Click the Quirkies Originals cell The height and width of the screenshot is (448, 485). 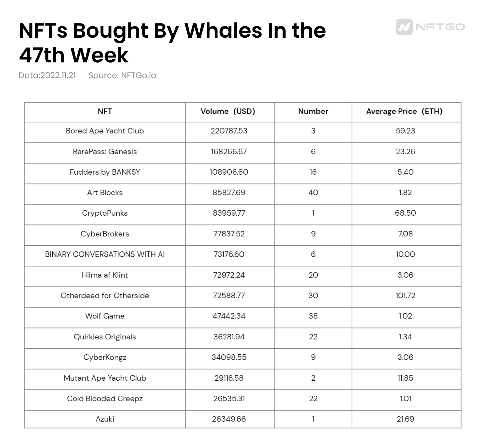coord(105,337)
